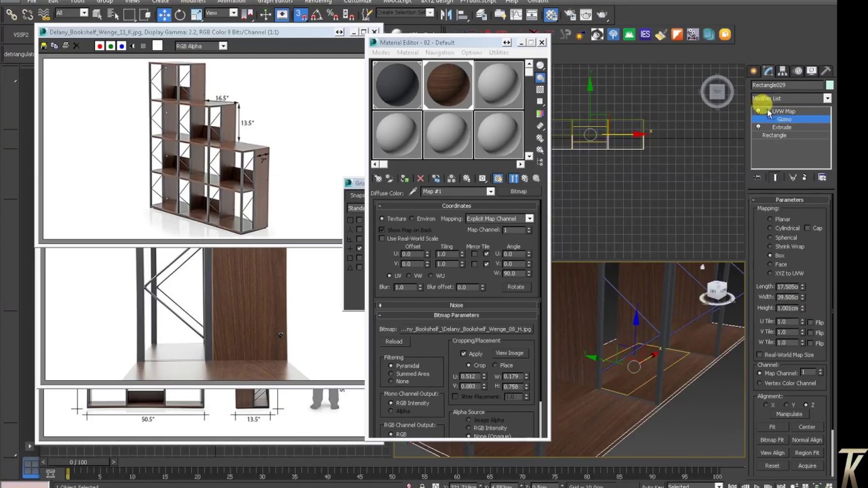Screen dimensions: 868x488
Task: Select the Environ radio button
Action: click(412, 219)
